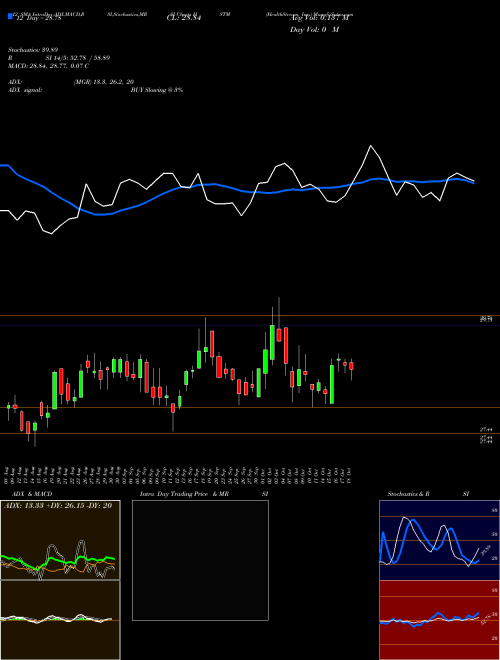Click the 'MACD: 28.84, 28.77, 0.07 C' line
500x660 pixels.
click(x=48, y=66)
